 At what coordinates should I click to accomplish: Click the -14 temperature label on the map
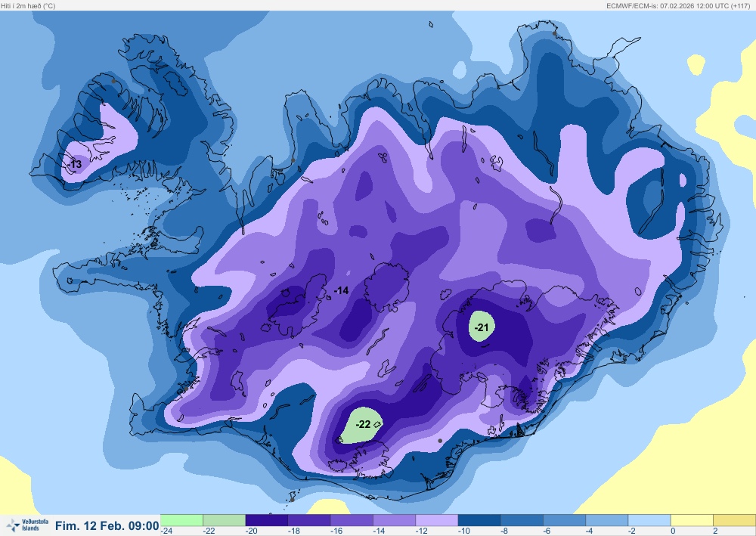(341, 290)
